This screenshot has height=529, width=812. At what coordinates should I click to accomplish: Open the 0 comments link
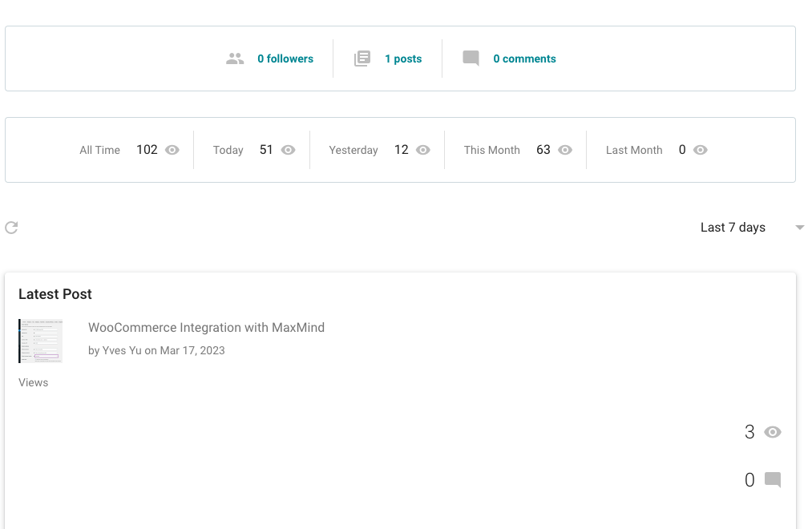(x=524, y=59)
